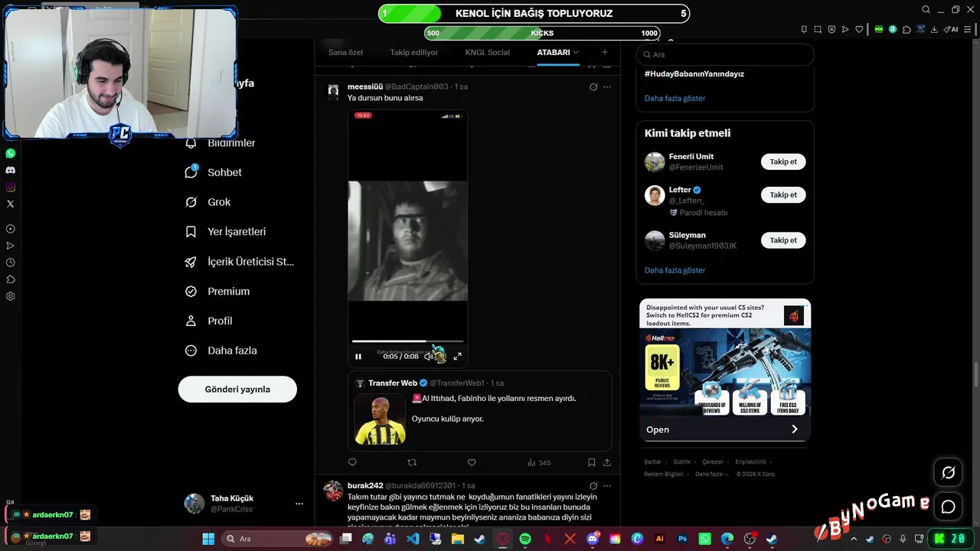Expand the video to fullscreen
The width and height of the screenshot is (980, 551).
coord(457,357)
